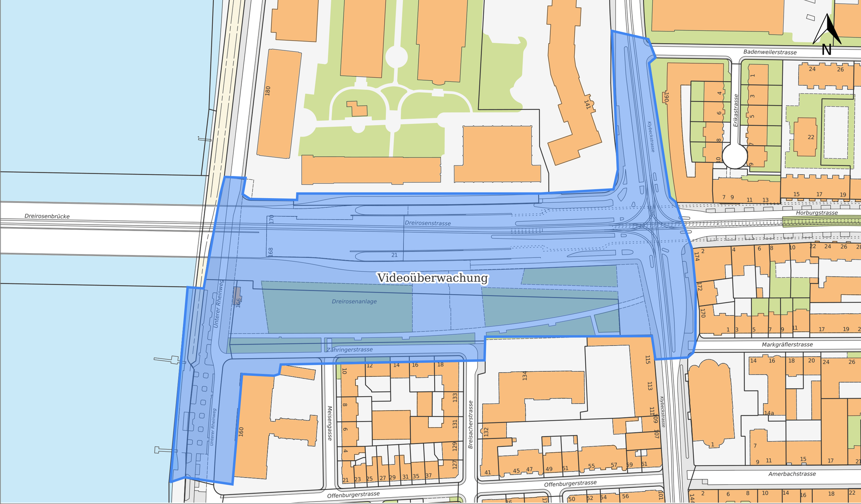The image size is (861, 504).
Task: Click the Meisengasse street label
Action: (x=330, y=423)
